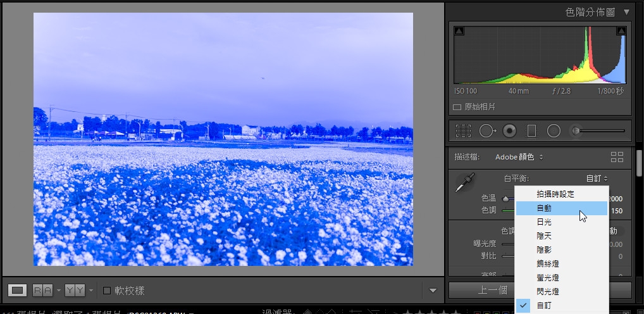The height and width of the screenshot is (314, 644).
Task: Choose 螢光燈 white balance option
Action: pos(562,277)
